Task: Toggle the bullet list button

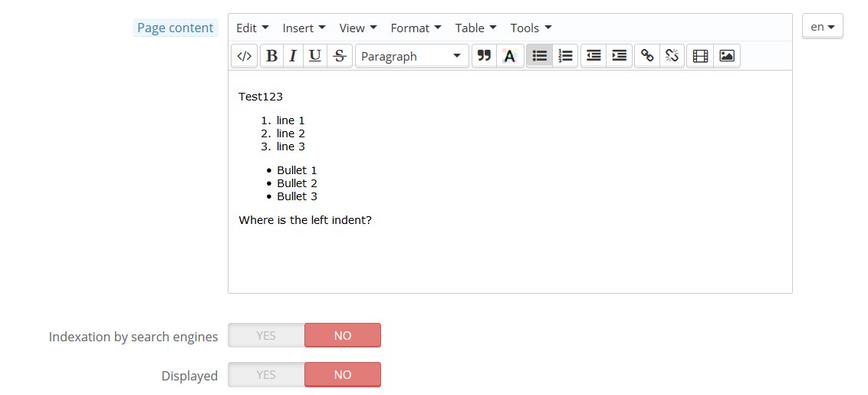Action: pyautogui.click(x=539, y=56)
